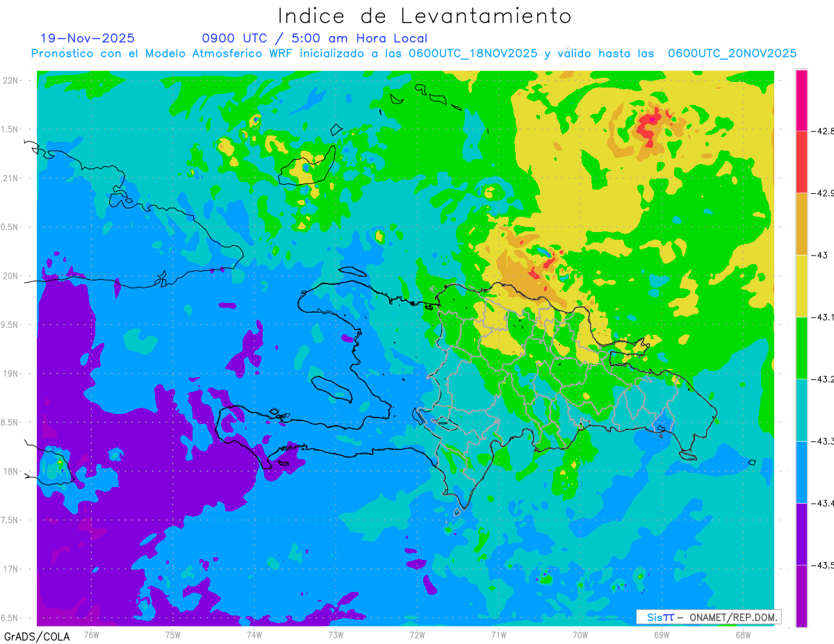The width and height of the screenshot is (834, 644).
Task: Click the legend value '-42.9'
Action: pyautogui.click(x=823, y=193)
